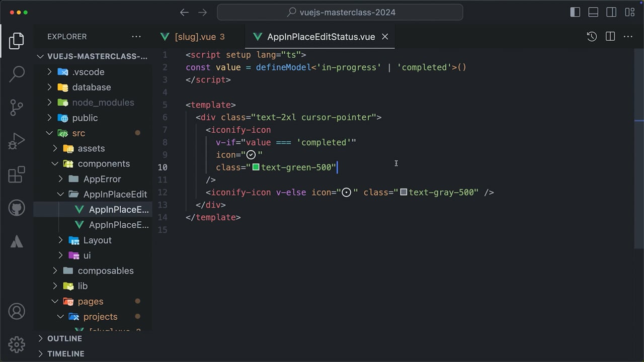Open Source Control view
This screenshot has height=362, width=644.
coord(17,108)
